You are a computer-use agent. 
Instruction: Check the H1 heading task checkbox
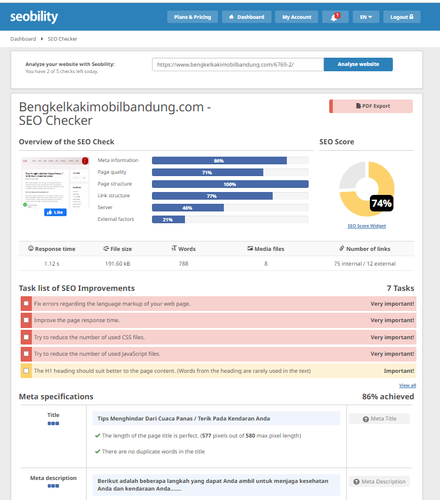(x=26, y=371)
